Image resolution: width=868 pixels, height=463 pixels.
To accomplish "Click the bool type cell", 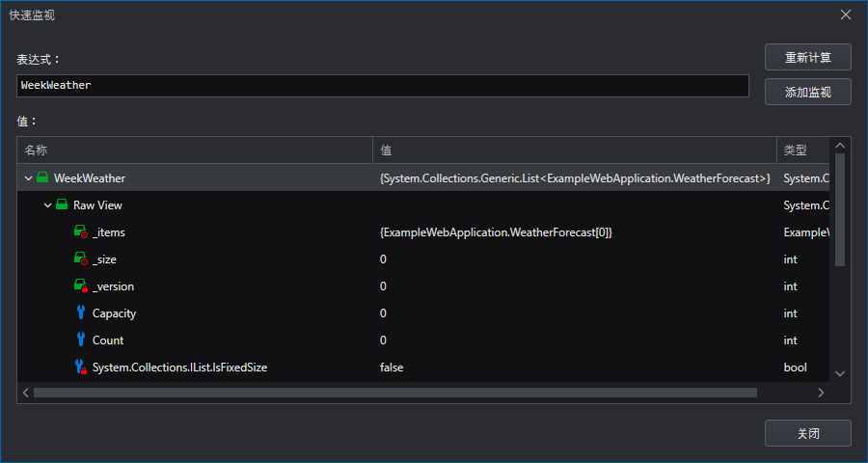I will tap(795, 368).
